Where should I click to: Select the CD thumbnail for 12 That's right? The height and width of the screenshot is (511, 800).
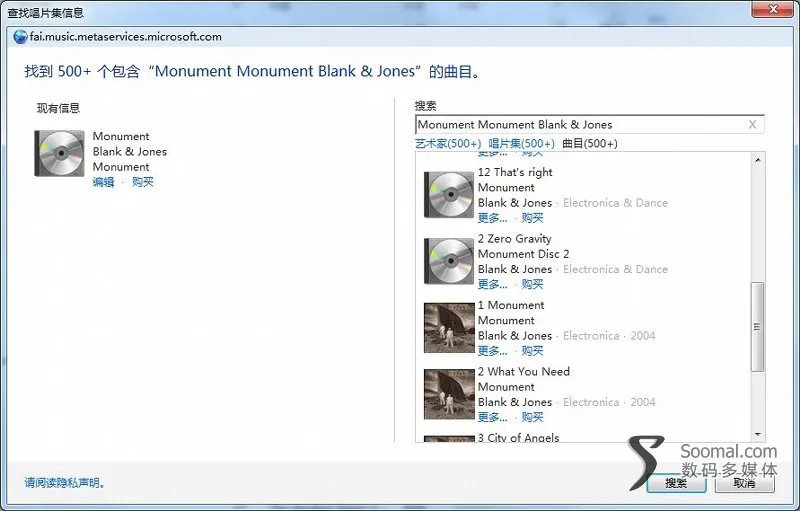pos(449,194)
